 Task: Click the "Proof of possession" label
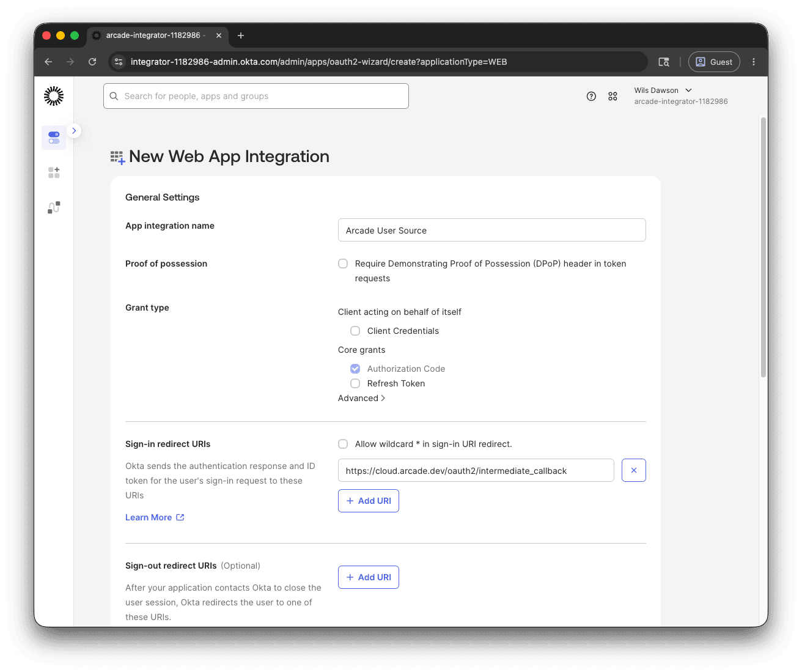(166, 264)
